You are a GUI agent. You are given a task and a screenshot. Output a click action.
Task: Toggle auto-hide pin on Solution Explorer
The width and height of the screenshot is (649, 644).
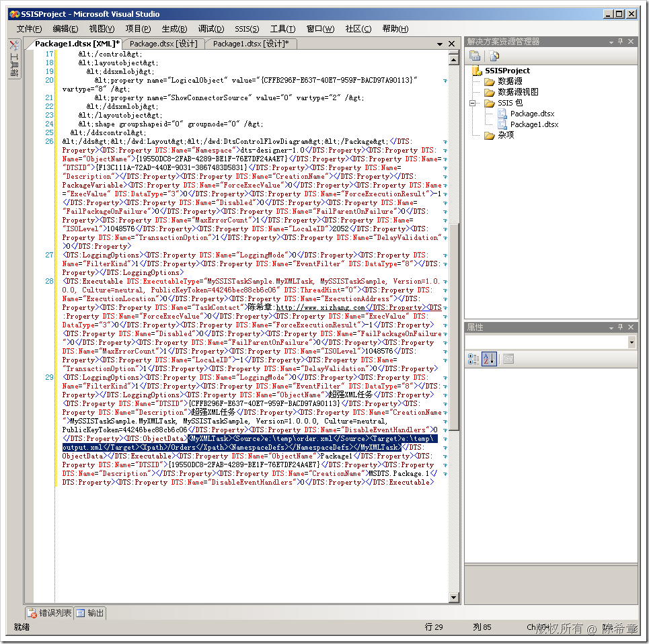click(x=621, y=42)
